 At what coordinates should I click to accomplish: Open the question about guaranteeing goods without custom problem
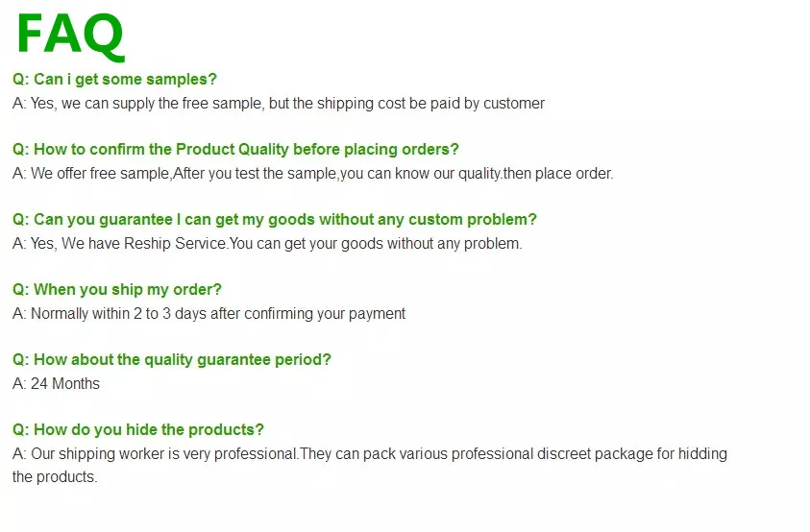[274, 219]
